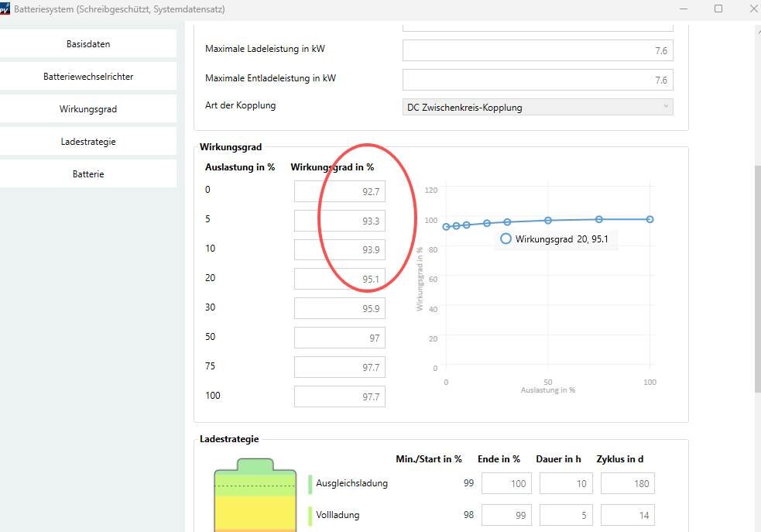
Task: Select the Ladestrategie sidebar button
Action: pyautogui.click(x=88, y=142)
